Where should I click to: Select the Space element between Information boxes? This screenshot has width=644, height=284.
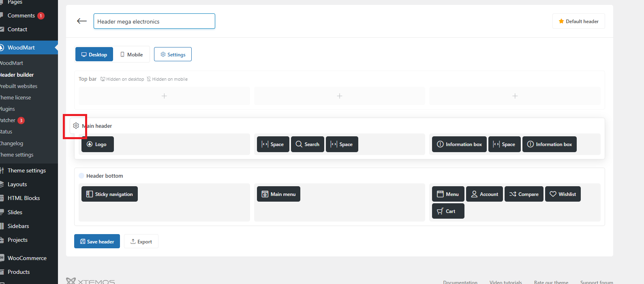pos(505,144)
